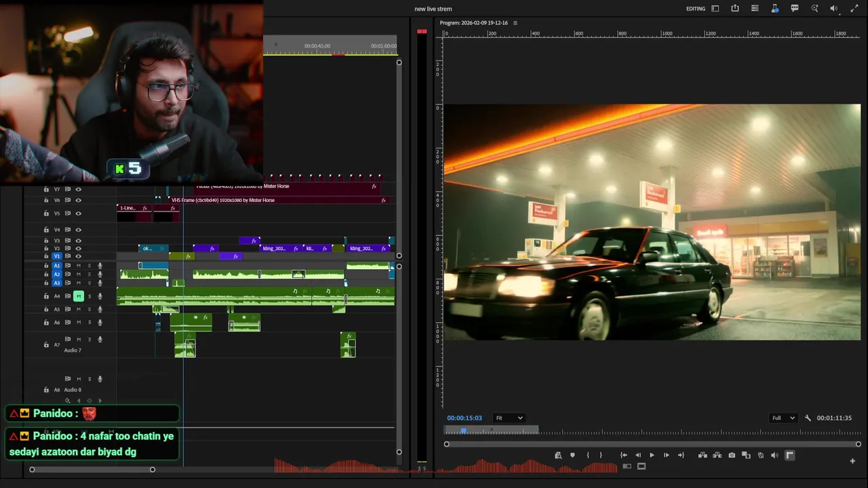The height and width of the screenshot is (488, 868).
Task: Toggle lock on track A7
Action: [x=46, y=345]
